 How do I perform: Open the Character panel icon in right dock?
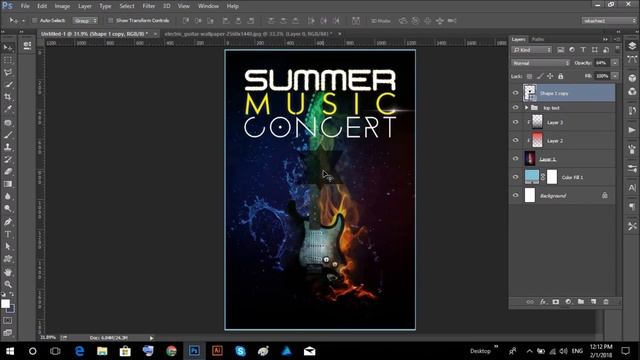(x=632, y=188)
